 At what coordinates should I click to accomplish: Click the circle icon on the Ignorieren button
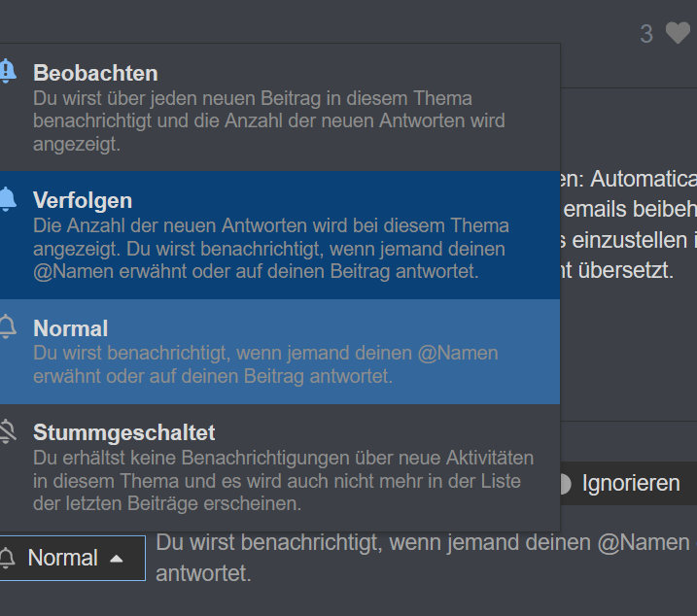563,483
